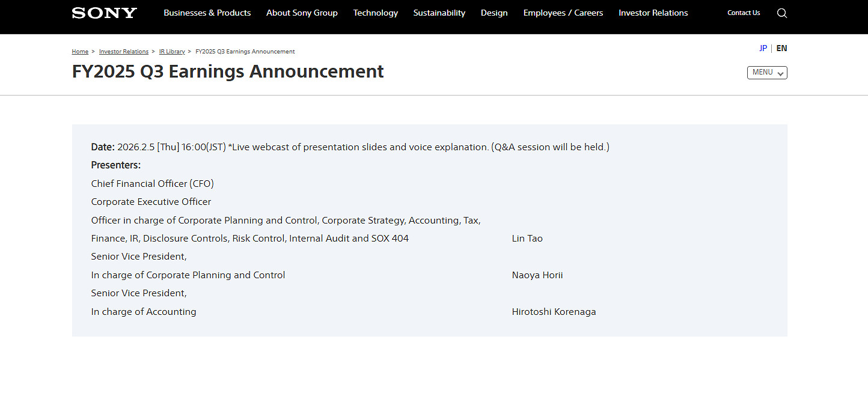This screenshot has height=396, width=868.
Task: Open the search magnifier icon
Action: coord(781,13)
